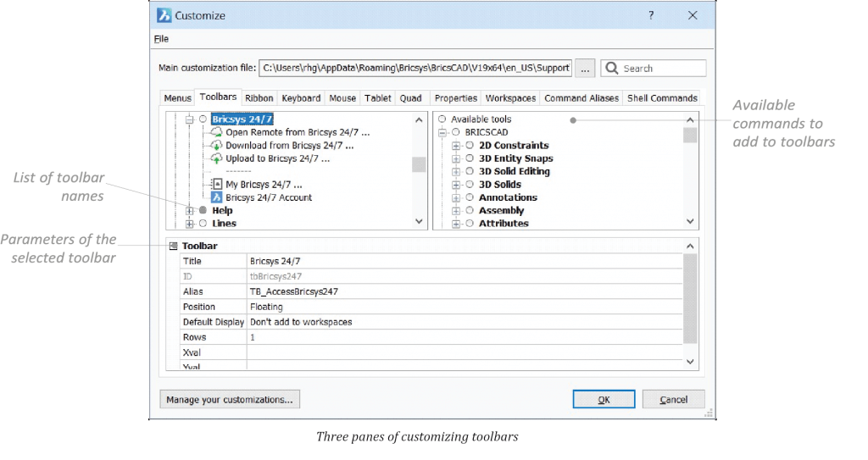The height and width of the screenshot is (460, 868).
Task: Expand the 2D Constraints node
Action: 456,146
